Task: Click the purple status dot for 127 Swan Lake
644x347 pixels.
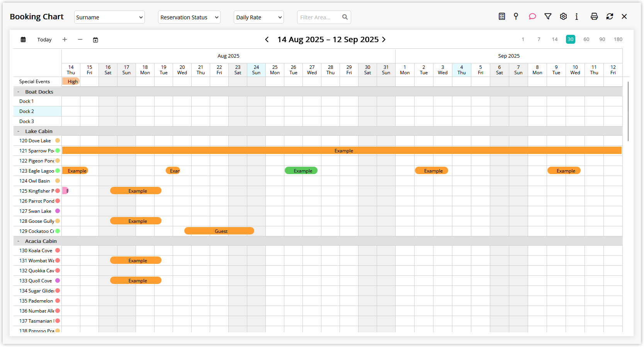Action: (x=58, y=211)
